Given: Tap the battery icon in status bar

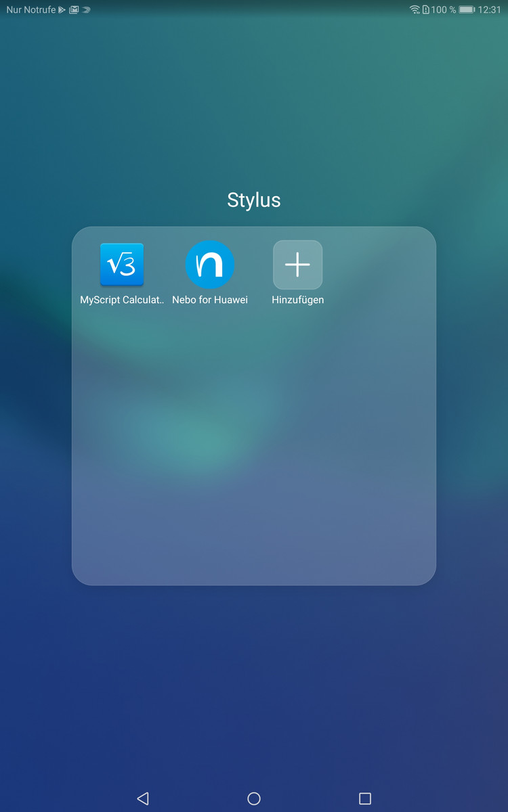Looking at the screenshot, I should (467, 9).
